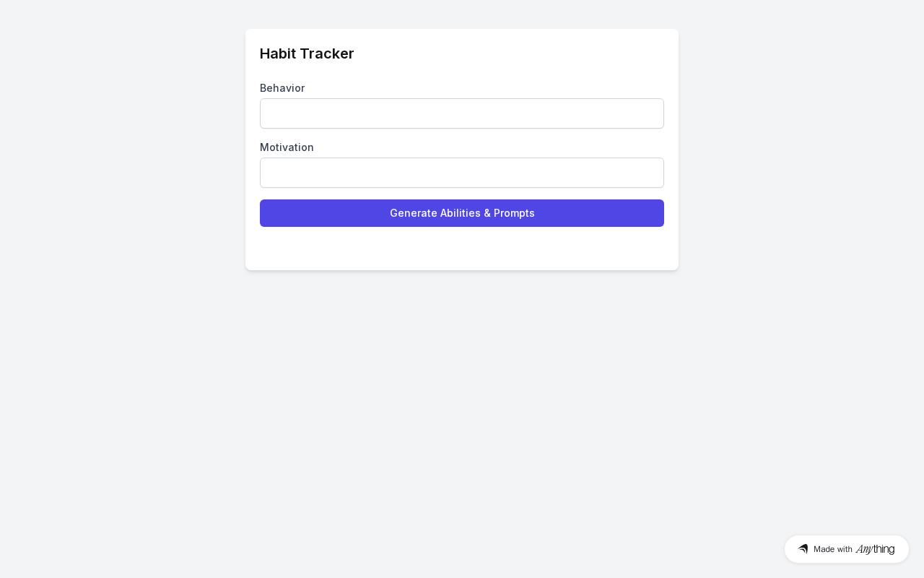Submit the form with the purple button
This screenshot has width=924, height=578.
pos(462,213)
